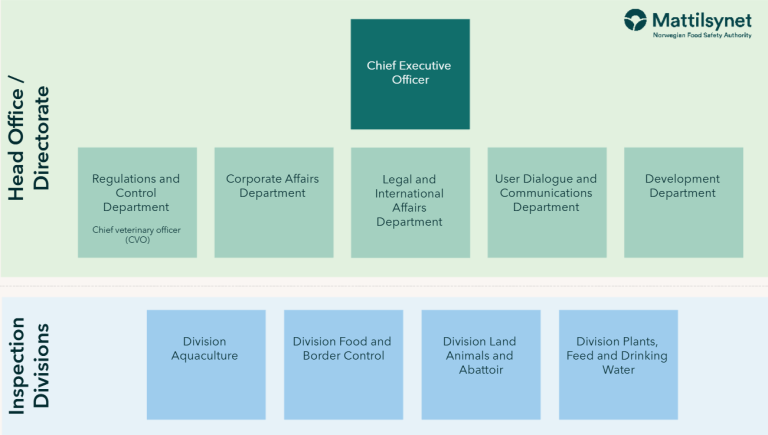Select Legal and International Affairs Department box
The width and height of the screenshot is (768, 435).
[410, 202]
